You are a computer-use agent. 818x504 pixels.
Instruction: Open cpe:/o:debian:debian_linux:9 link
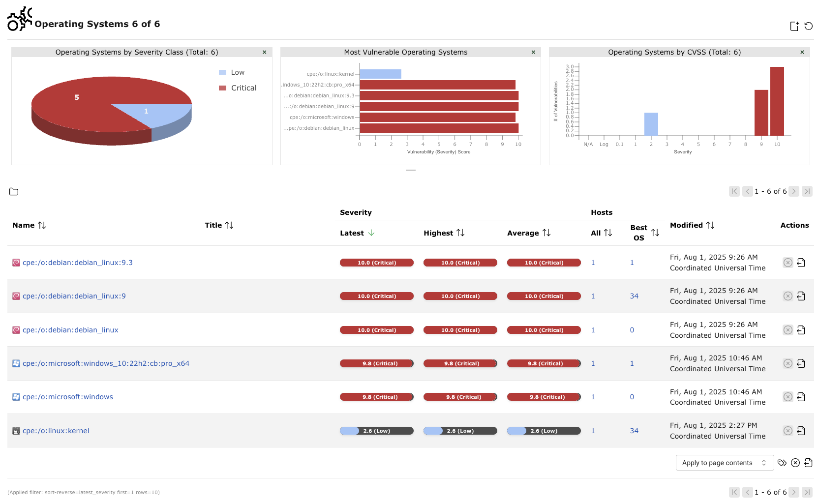74,296
